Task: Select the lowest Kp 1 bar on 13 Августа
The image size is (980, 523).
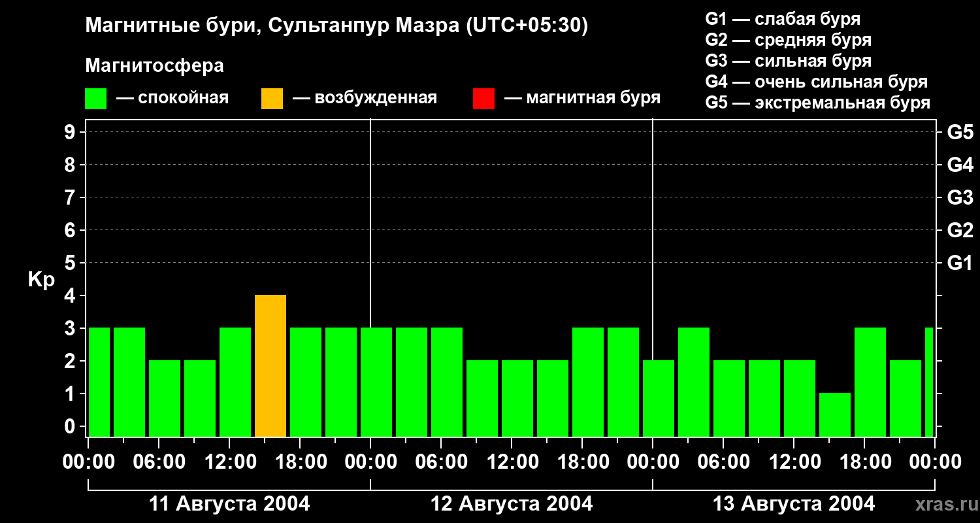Action: point(835,415)
